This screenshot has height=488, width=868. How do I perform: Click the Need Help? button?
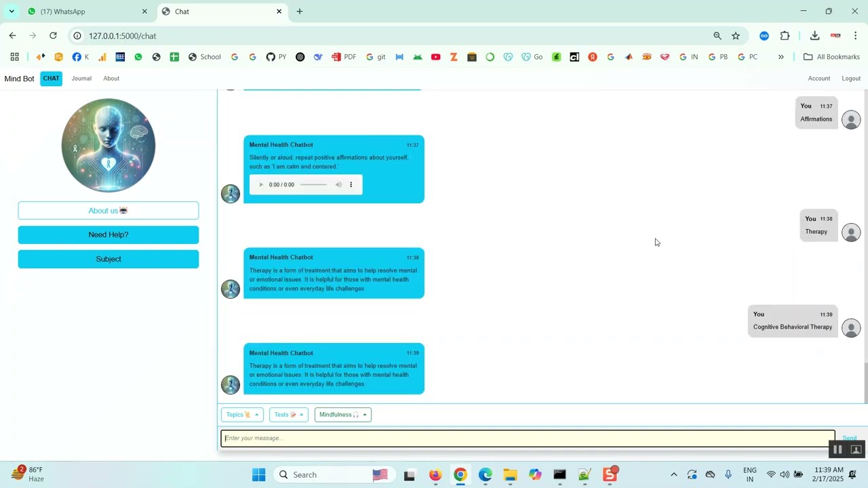tap(108, 235)
